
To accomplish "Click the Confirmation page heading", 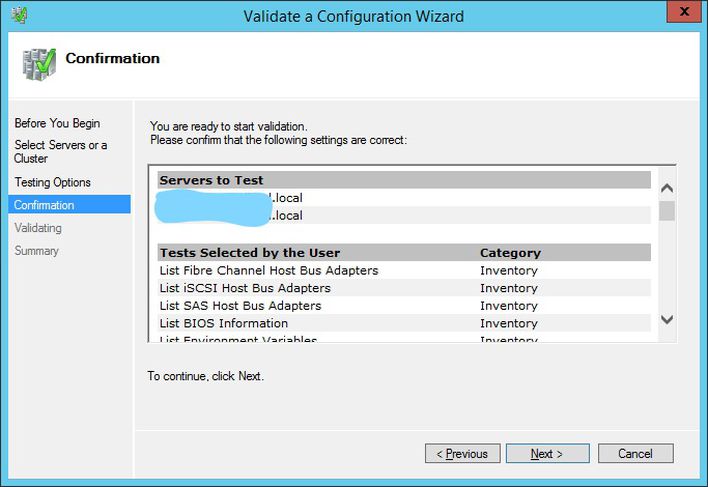I will tap(112, 58).
